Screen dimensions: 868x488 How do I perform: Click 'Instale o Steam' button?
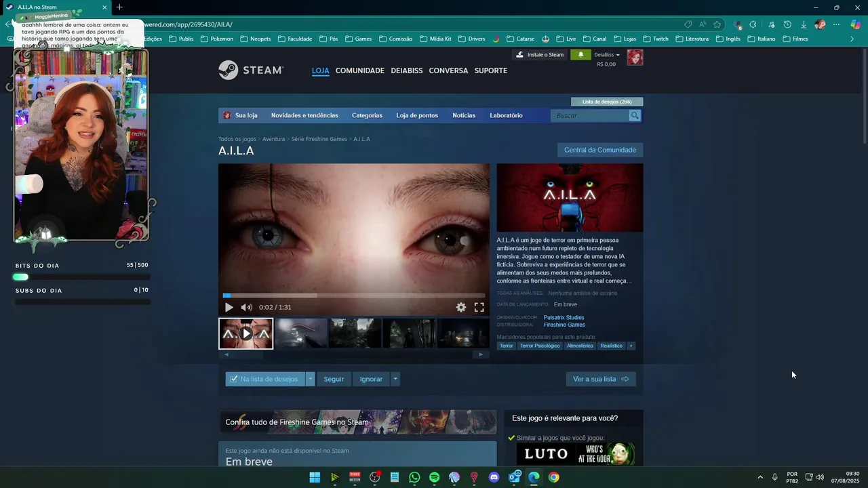(540, 55)
